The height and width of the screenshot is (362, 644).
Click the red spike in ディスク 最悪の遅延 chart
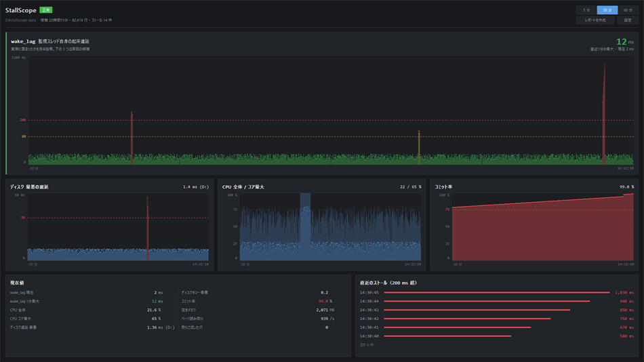148,228
